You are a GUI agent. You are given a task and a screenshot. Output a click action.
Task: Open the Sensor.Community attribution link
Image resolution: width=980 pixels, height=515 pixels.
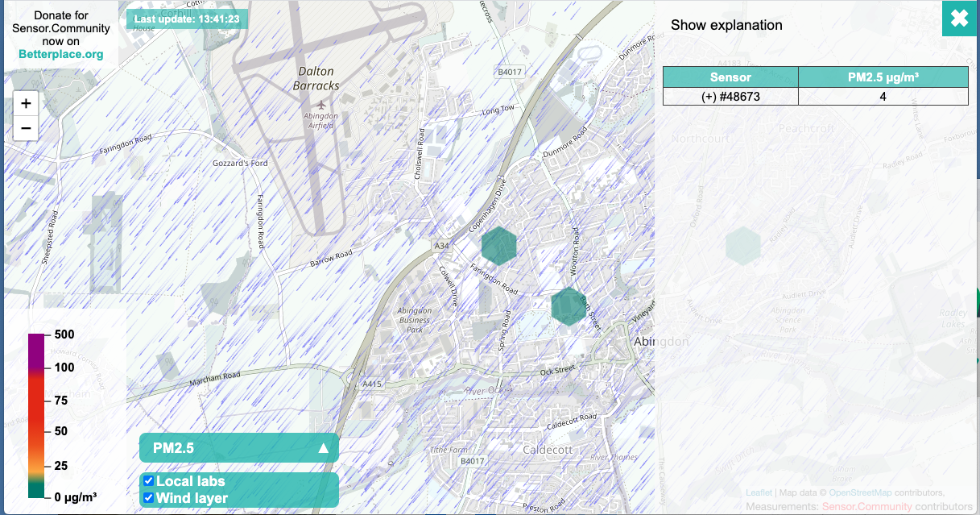pos(867,507)
